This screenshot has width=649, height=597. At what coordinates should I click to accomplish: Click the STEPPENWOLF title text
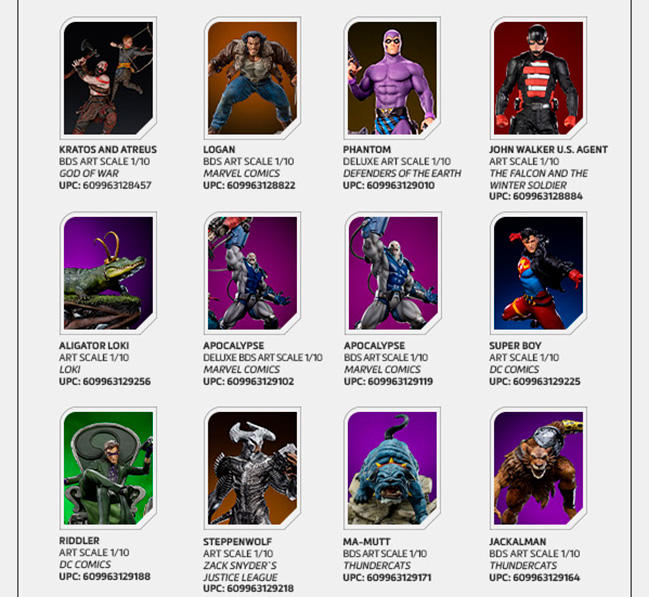(238, 542)
